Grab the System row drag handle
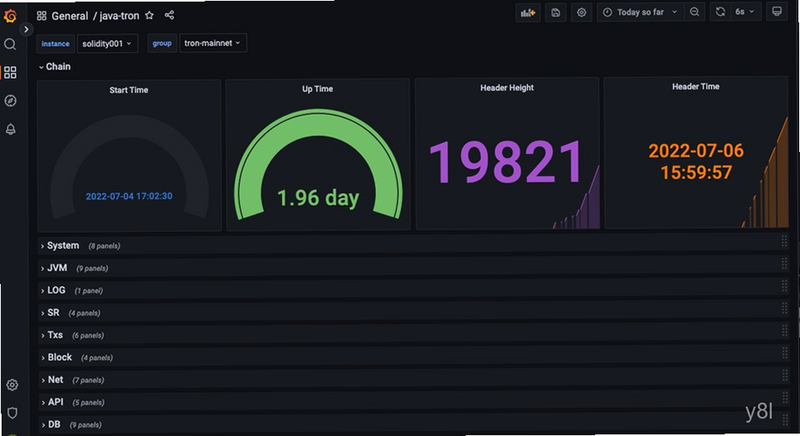This screenshot has height=436, width=800. coord(784,242)
